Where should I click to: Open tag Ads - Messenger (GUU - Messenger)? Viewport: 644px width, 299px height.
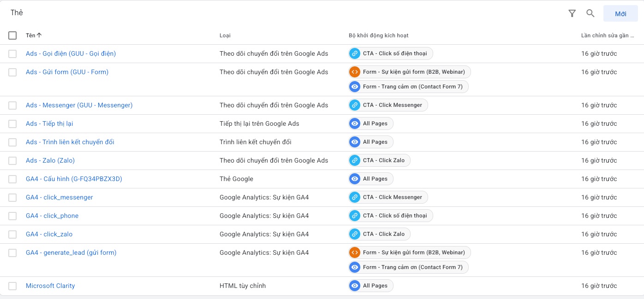pyautogui.click(x=79, y=105)
